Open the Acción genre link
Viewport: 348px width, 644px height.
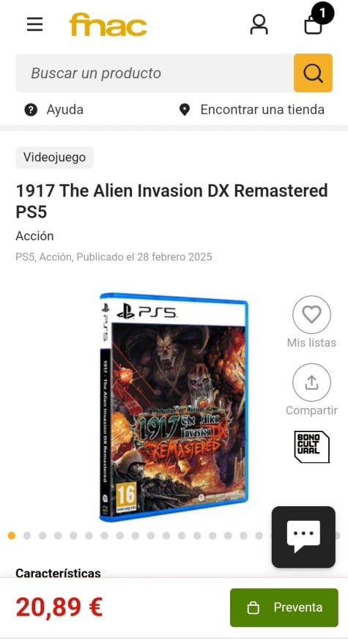click(x=34, y=236)
